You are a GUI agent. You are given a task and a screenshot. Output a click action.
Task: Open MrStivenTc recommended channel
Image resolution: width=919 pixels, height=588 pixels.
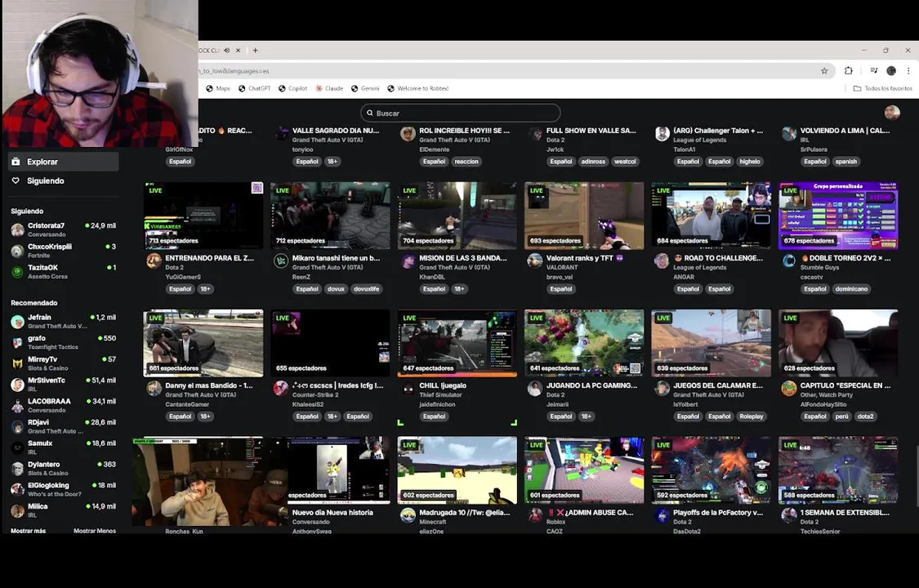[63, 385]
